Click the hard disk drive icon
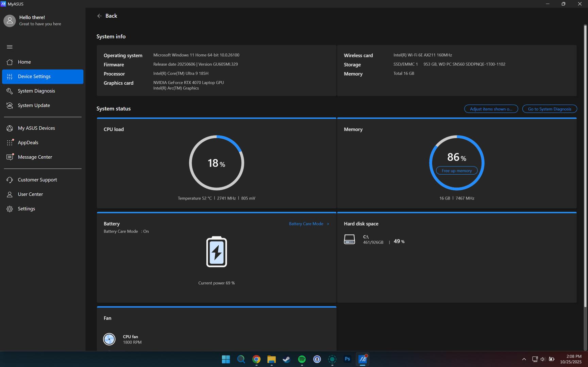Viewport: 588px width, 367px height. coord(349,239)
